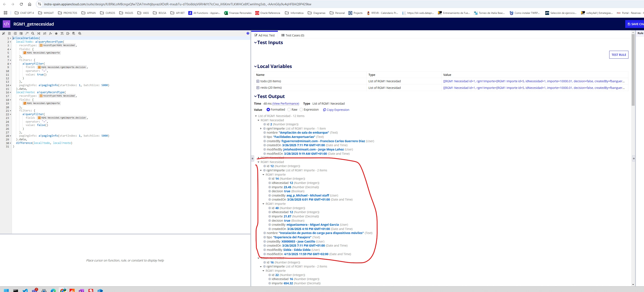Click the outdent icon in editor toolbar
The height and width of the screenshot is (292, 644).
pyautogui.click(x=9, y=33)
